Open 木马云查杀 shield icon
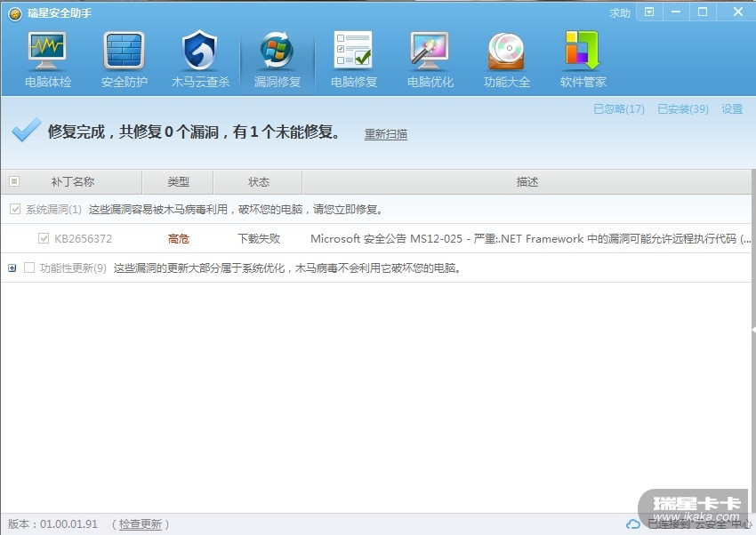This screenshot has height=535, width=756. [x=199, y=50]
